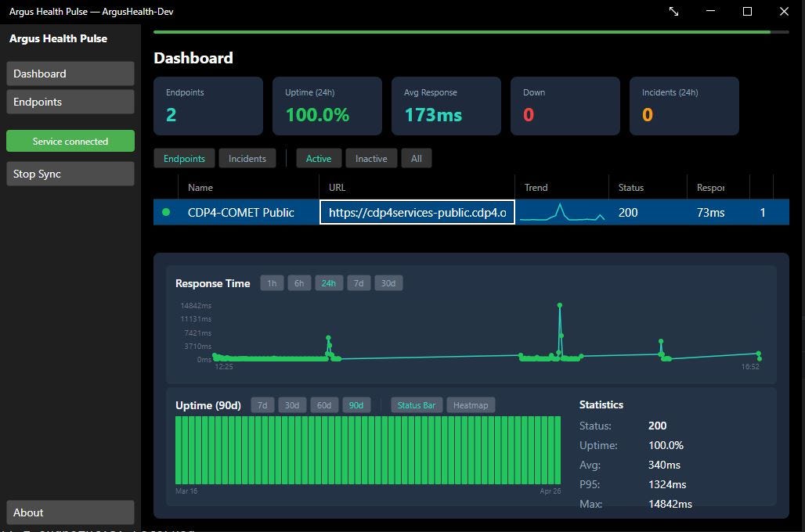805x532 pixels.
Task: Set response time range to 1h
Action: pos(272,283)
